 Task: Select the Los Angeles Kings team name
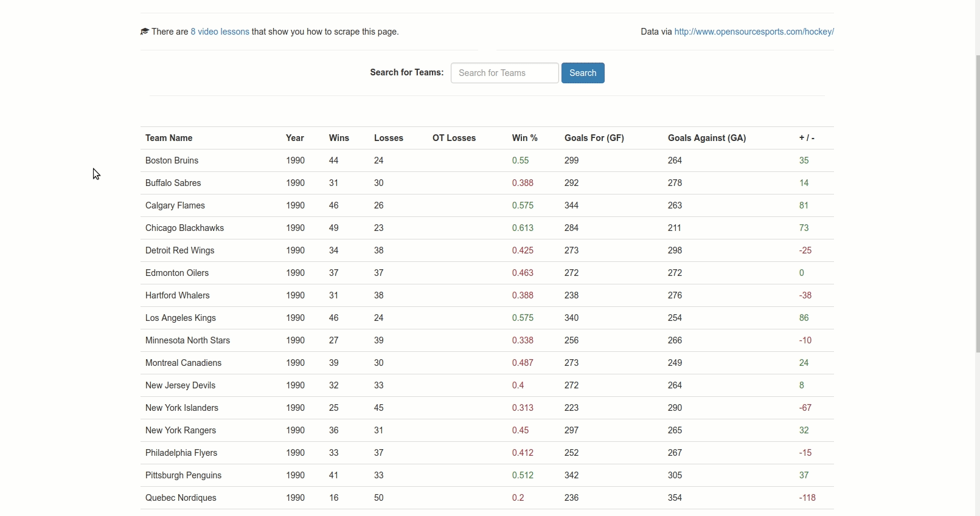pyautogui.click(x=181, y=318)
